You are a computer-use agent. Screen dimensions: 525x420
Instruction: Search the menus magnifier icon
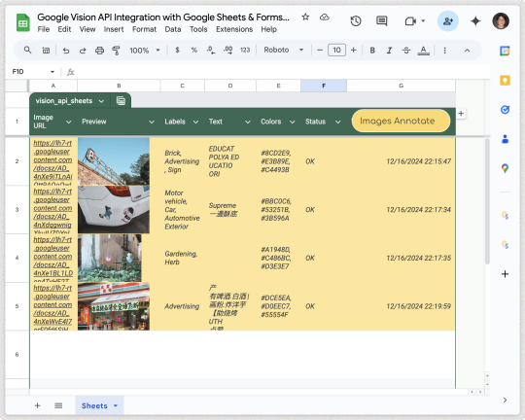tap(27, 51)
